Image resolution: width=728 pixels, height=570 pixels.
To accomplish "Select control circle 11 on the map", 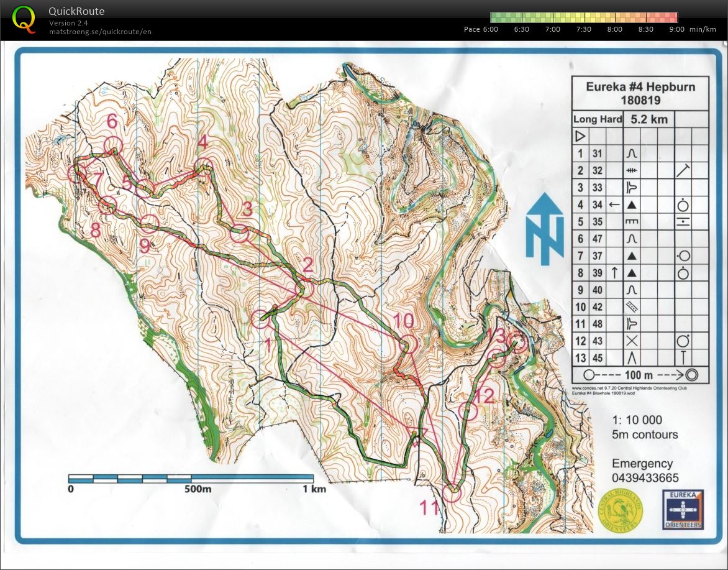I will click(x=453, y=492).
